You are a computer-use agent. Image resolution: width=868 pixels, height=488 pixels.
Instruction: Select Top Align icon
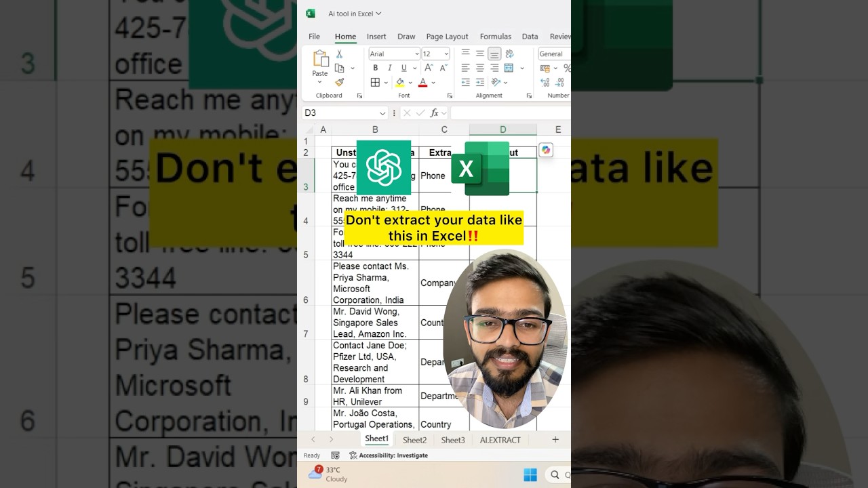click(x=465, y=53)
